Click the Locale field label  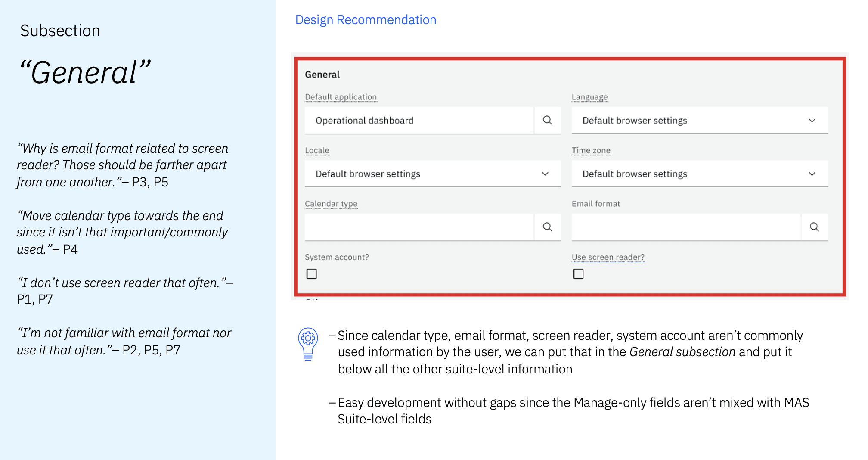[x=317, y=150]
